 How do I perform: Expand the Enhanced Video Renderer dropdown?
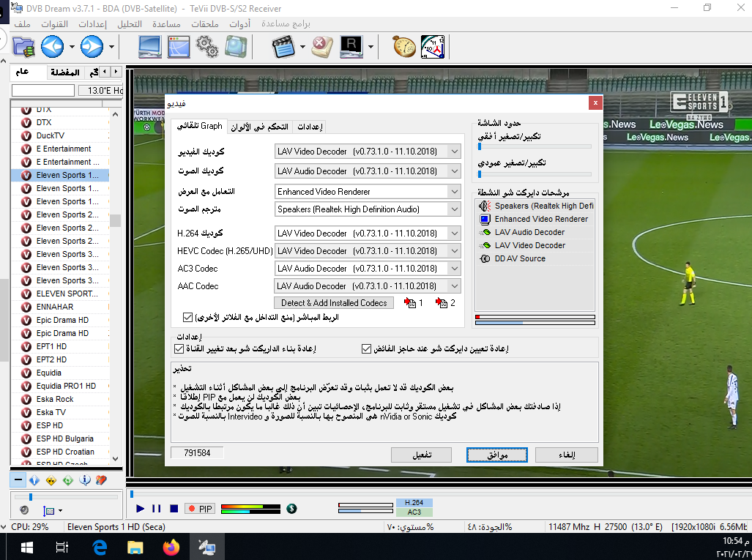click(454, 192)
